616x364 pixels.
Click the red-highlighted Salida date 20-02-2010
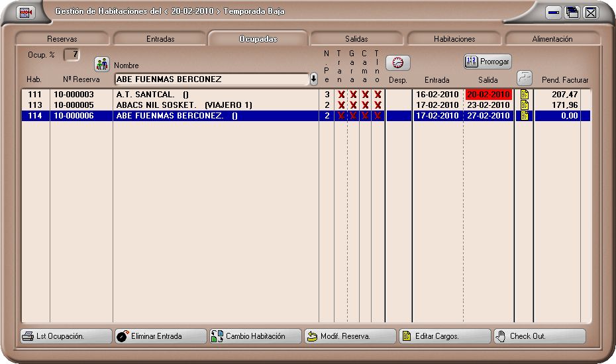(488, 95)
